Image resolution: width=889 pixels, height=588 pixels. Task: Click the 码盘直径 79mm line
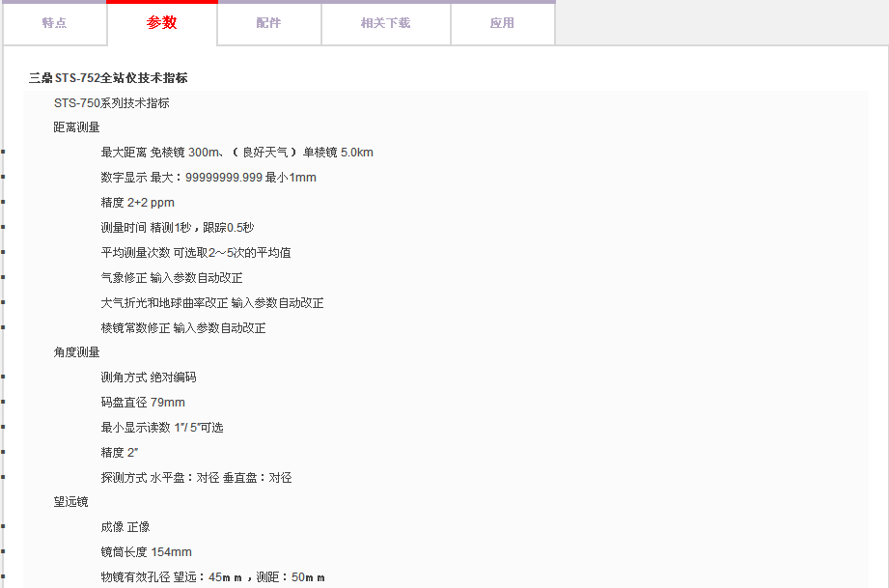143,403
